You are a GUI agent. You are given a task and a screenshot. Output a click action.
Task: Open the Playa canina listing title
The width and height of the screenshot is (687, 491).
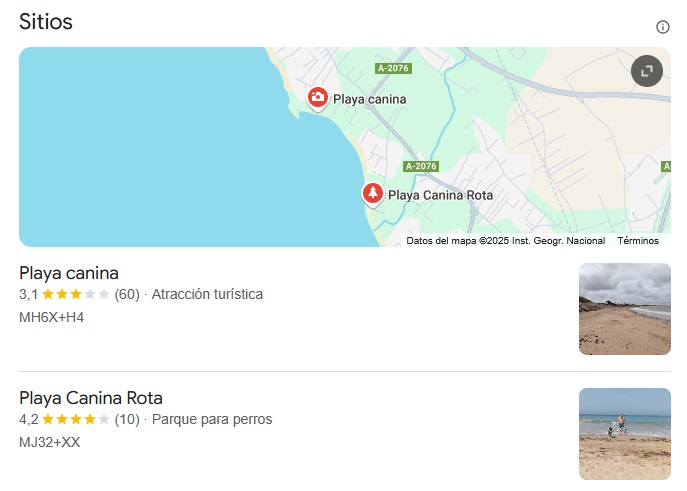[69, 273]
